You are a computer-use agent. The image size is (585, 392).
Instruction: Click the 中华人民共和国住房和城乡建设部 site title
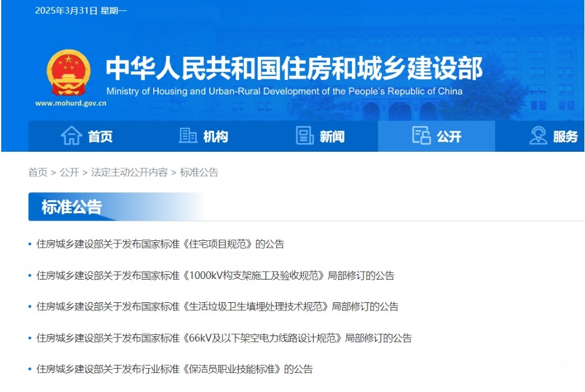tap(294, 68)
